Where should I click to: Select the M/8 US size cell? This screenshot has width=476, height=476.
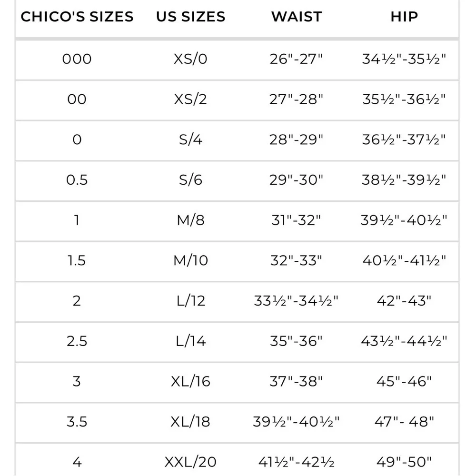[191, 220]
